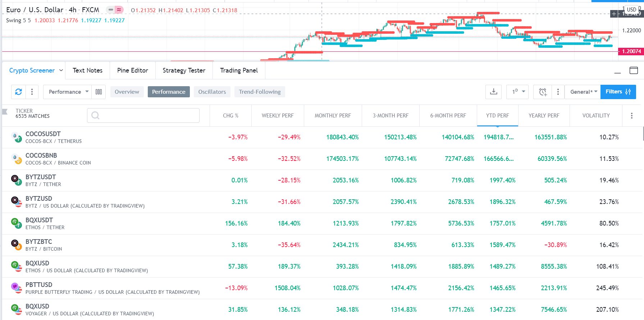Sort by Monthly Perf column
The height and width of the screenshot is (320, 644).
coord(333,116)
